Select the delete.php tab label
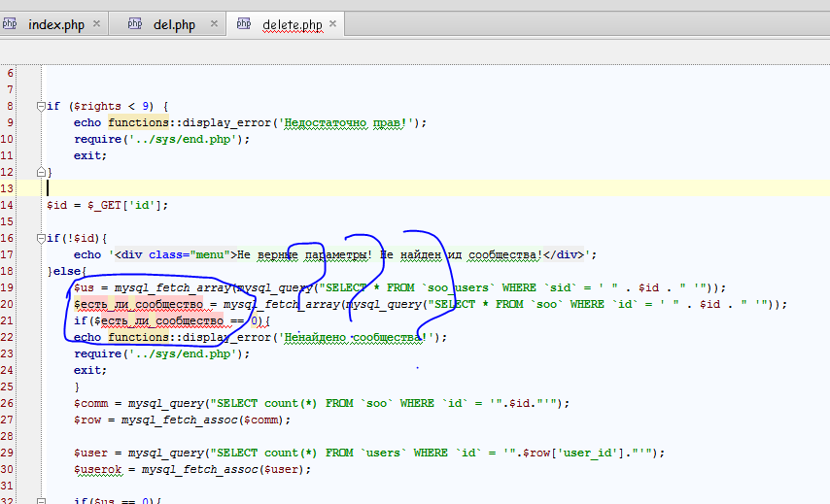 click(x=293, y=25)
